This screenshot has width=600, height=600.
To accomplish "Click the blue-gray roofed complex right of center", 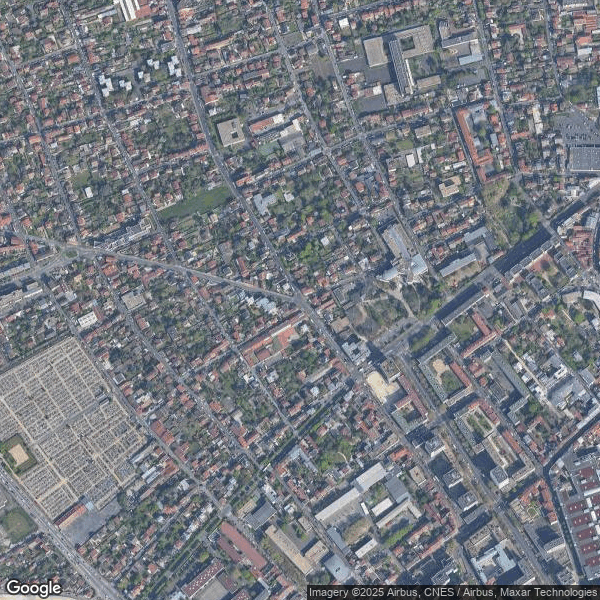I will (x=400, y=250).
